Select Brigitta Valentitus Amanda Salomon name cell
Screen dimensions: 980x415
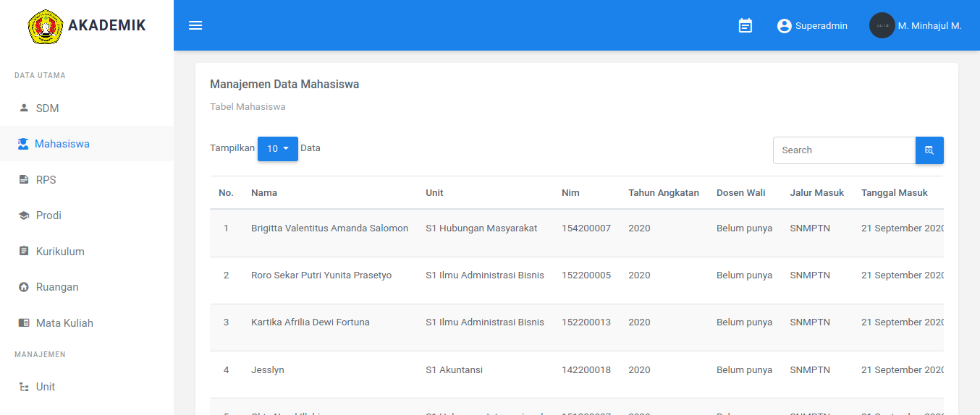pyautogui.click(x=329, y=228)
